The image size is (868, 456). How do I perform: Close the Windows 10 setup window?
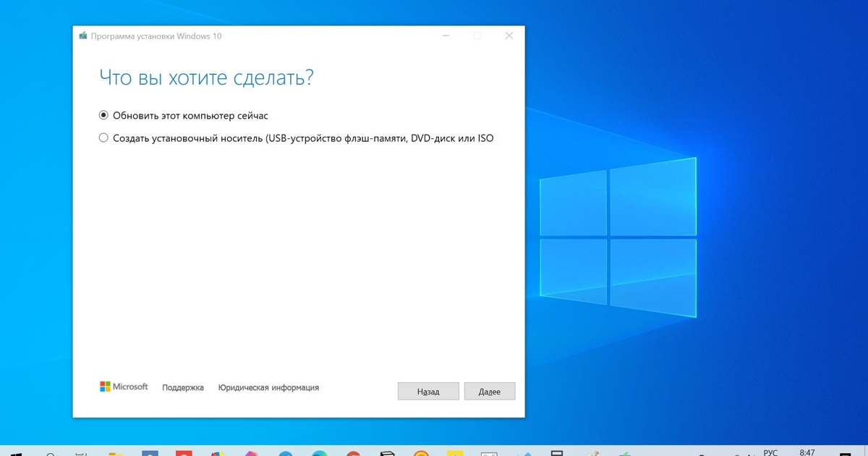pyautogui.click(x=509, y=35)
